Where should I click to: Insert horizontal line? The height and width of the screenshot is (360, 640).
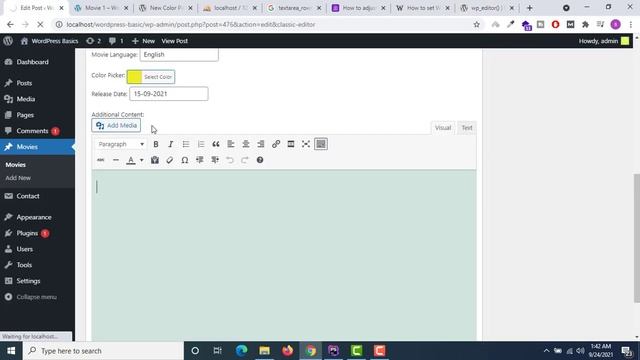pyautogui.click(x=116, y=160)
